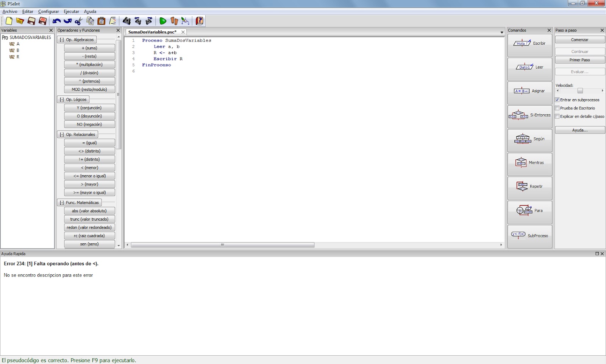Uncheck Entrar en subprocesos
Screen dimensions: 606x364
[557, 100]
